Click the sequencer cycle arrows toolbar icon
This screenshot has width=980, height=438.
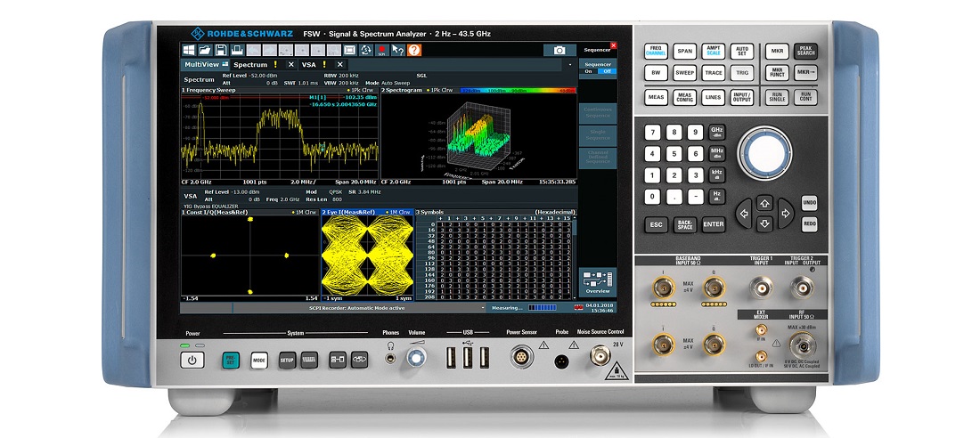[x=365, y=50]
